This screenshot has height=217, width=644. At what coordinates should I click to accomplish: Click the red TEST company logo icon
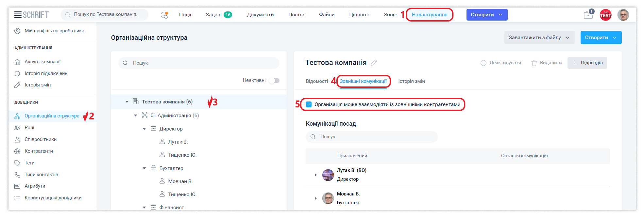coord(605,15)
